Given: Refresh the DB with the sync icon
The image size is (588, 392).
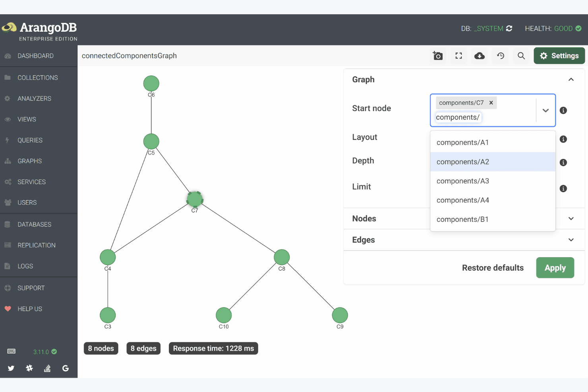Looking at the screenshot, I should (509, 29).
